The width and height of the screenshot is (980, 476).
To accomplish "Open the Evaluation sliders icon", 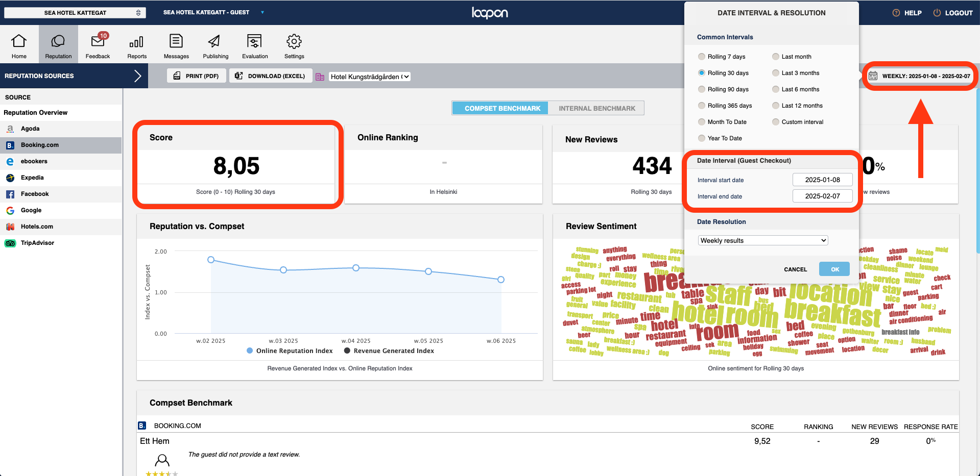I will [x=254, y=41].
